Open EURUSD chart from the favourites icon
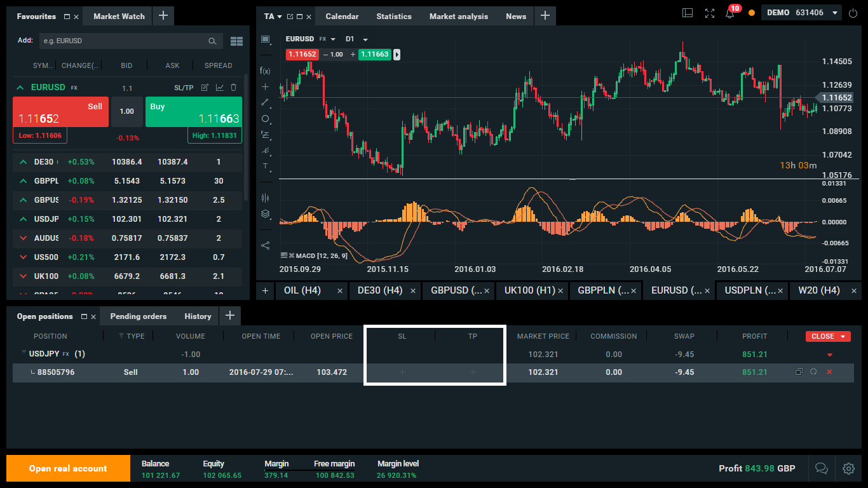 coord(219,88)
